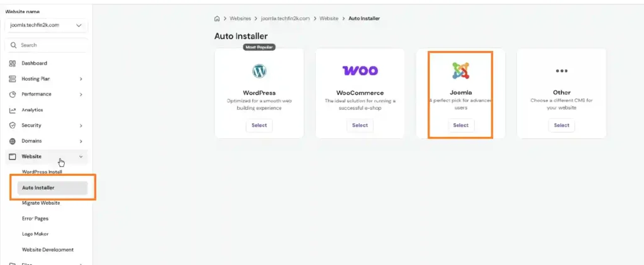Viewport: 644px width, 265px height.
Task: Expand the Domains chevron
Action: pos(81,141)
